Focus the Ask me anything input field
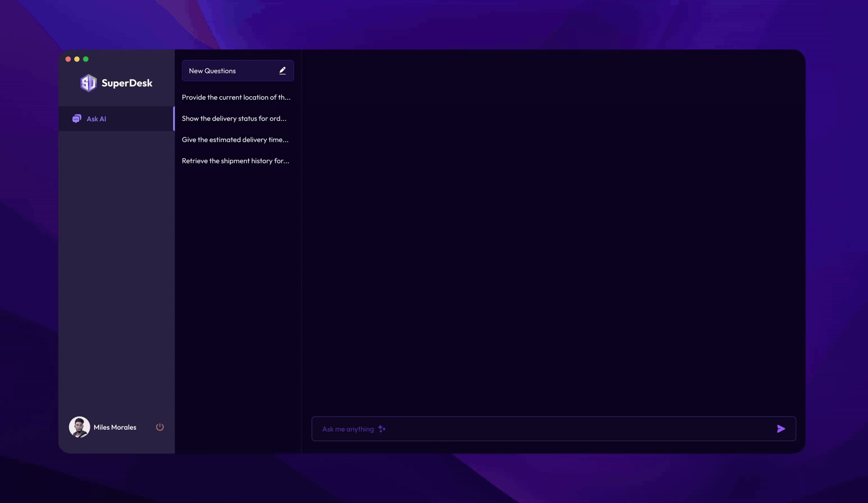Screen dimensions: 868x503 click(551, 429)
